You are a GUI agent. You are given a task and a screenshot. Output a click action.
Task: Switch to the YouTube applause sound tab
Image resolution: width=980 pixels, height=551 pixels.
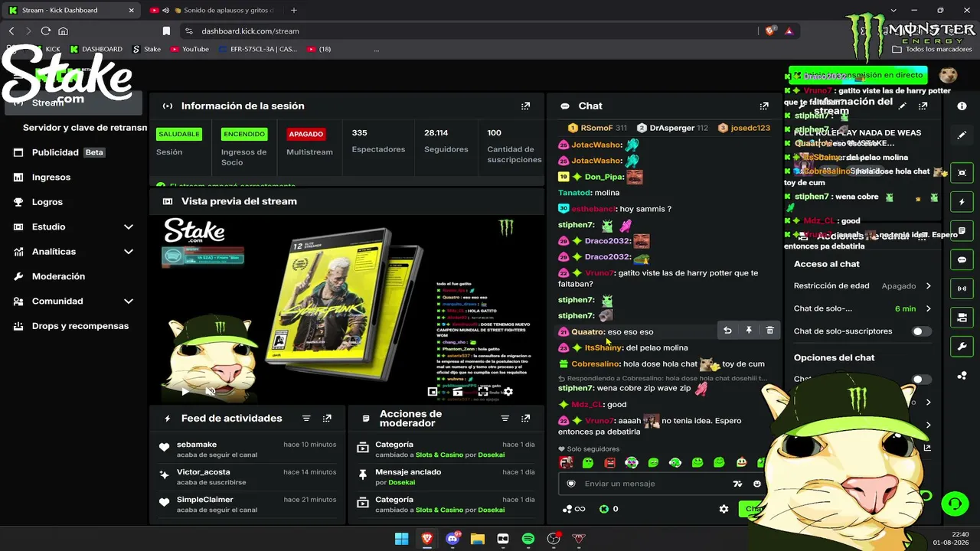point(212,11)
